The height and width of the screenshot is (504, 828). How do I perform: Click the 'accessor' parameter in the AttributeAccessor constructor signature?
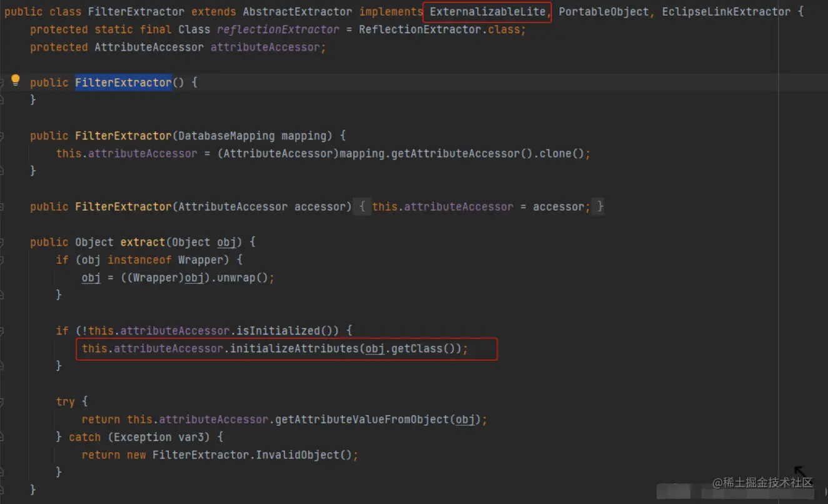(320, 206)
